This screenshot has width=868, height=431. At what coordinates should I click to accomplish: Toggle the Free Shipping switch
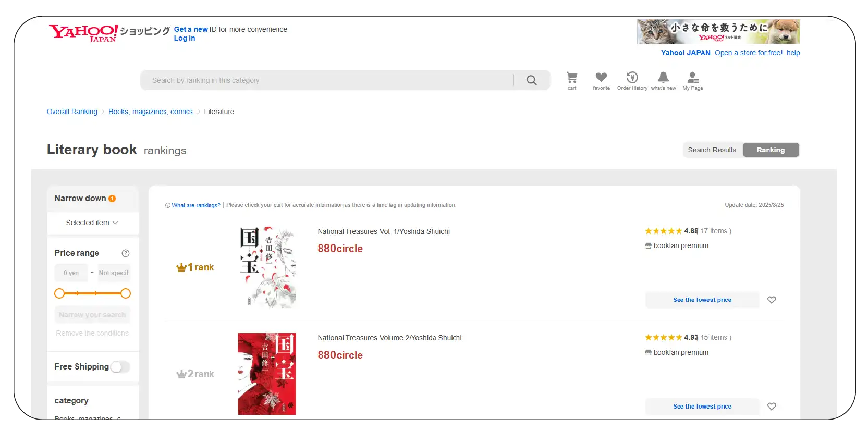[x=120, y=367]
